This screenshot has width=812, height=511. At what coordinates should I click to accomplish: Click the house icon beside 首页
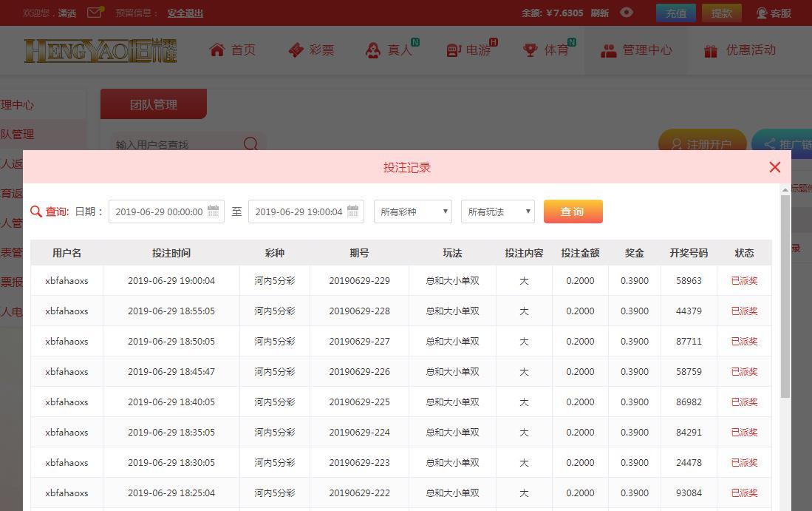click(x=217, y=50)
